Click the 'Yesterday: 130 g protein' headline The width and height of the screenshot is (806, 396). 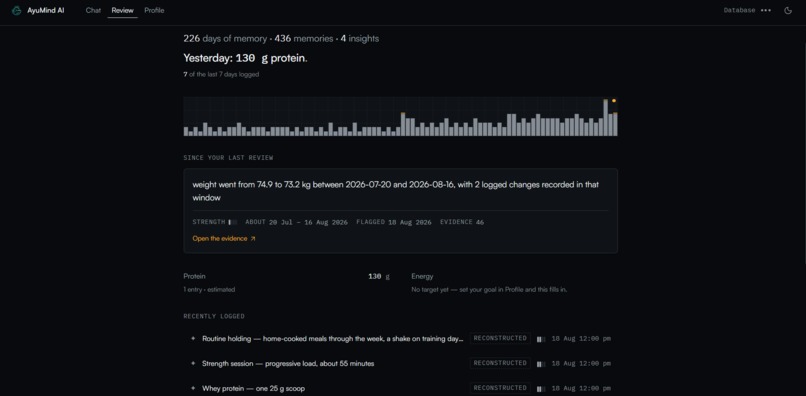point(246,58)
